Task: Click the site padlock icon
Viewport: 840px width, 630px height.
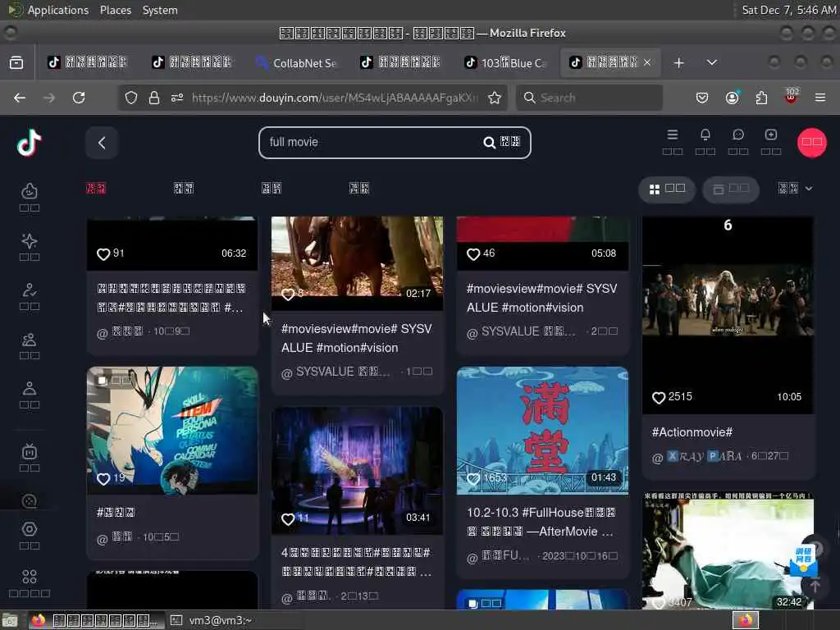Action: coord(153,98)
